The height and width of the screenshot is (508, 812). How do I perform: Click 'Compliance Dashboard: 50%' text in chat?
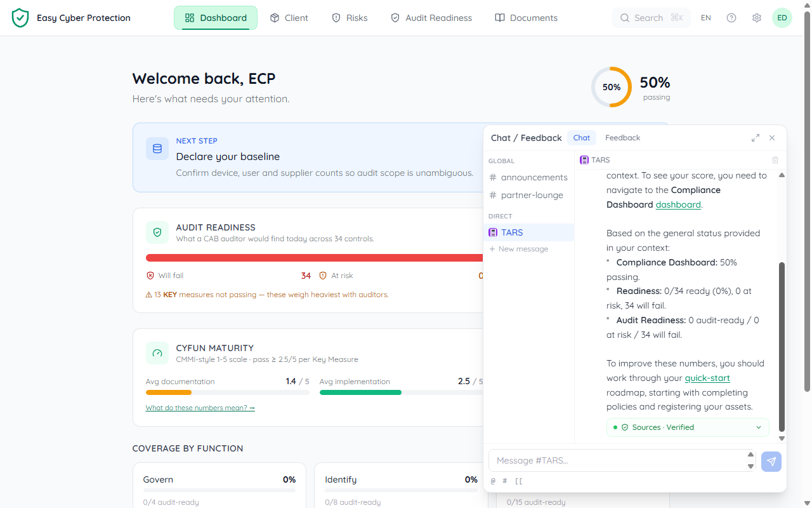pos(676,262)
